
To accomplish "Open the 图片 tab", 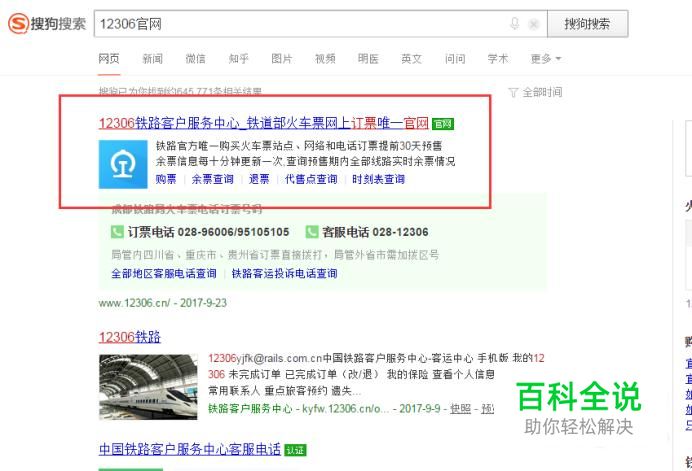I will 282,59.
